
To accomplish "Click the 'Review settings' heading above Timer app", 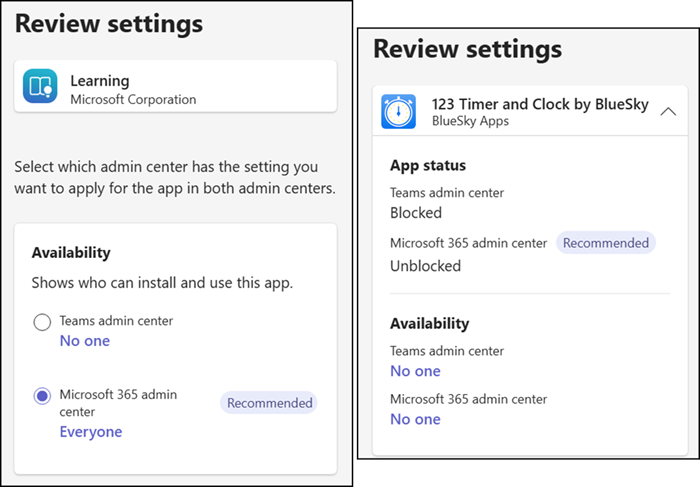I will [467, 49].
